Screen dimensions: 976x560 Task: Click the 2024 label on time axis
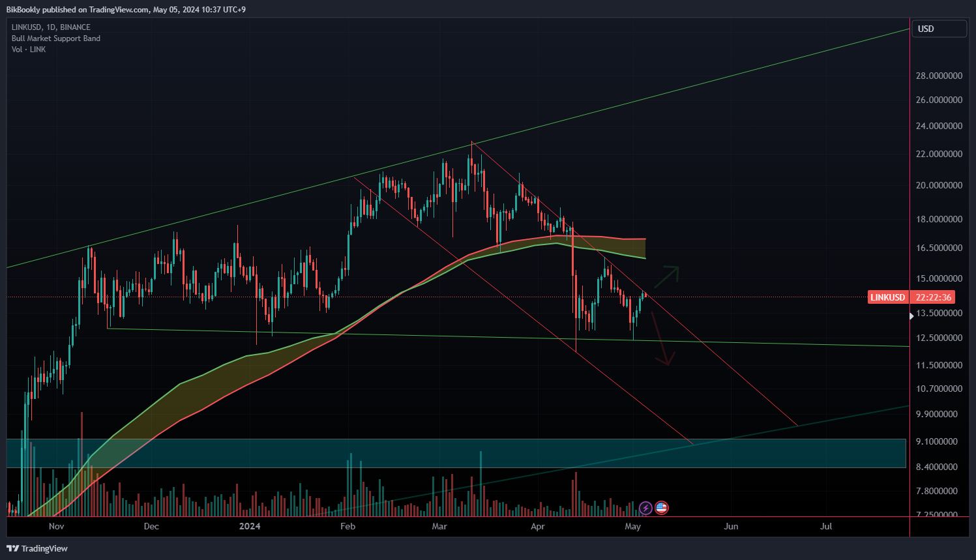pos(250,526)
